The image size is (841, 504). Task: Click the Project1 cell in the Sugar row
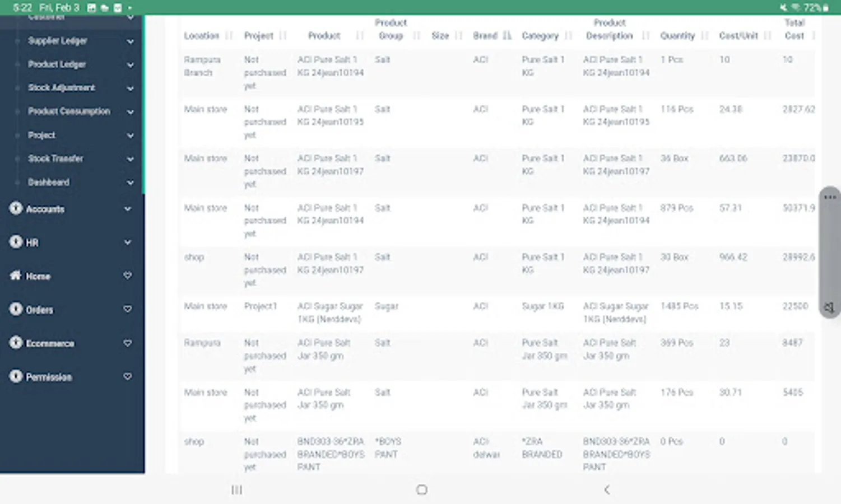click(261, 306)
